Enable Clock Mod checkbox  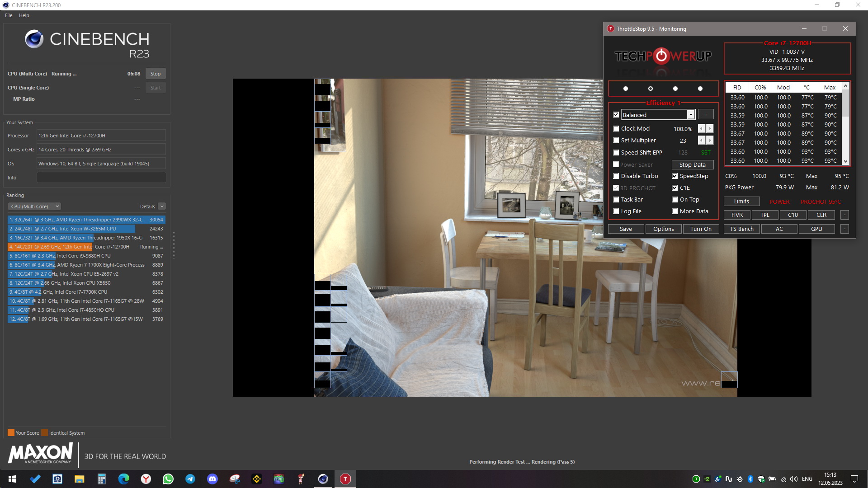click(616, 129)
